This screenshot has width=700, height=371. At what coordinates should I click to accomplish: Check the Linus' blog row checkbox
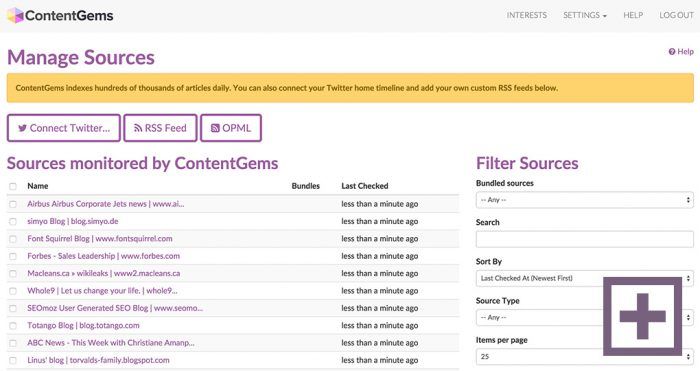(x=13, y=360)
